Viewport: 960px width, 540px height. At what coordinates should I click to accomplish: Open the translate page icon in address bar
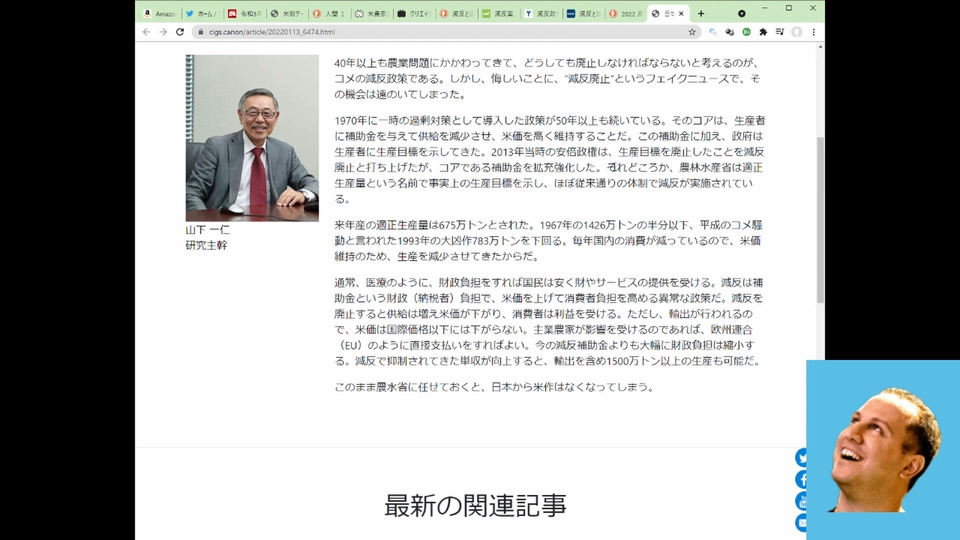coord(713,32)
